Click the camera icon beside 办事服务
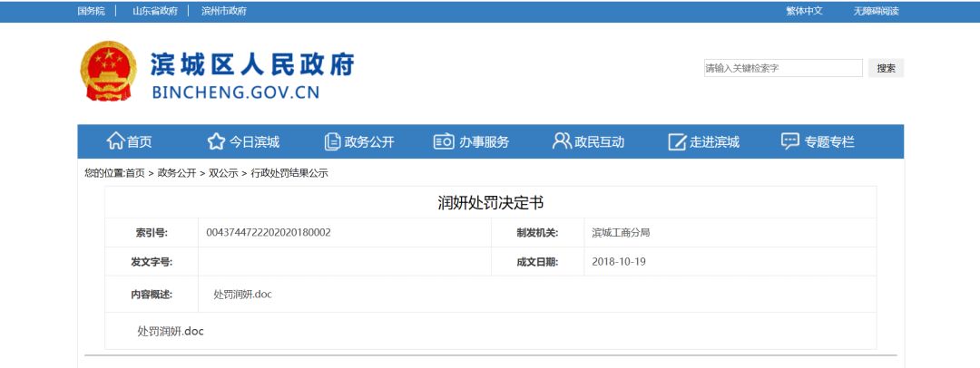980x368 pixels. (x=444, y=141)
